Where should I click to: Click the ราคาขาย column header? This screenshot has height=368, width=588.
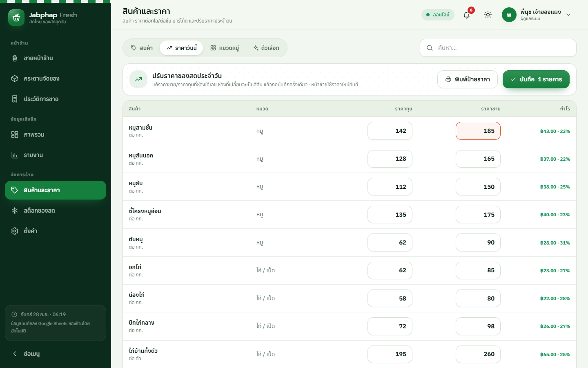491,109
